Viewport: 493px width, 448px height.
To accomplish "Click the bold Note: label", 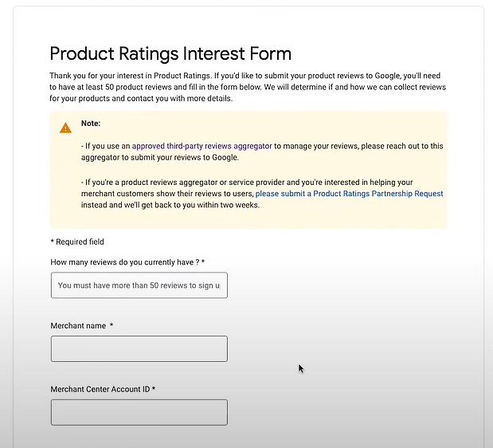I will coord(91,124).
